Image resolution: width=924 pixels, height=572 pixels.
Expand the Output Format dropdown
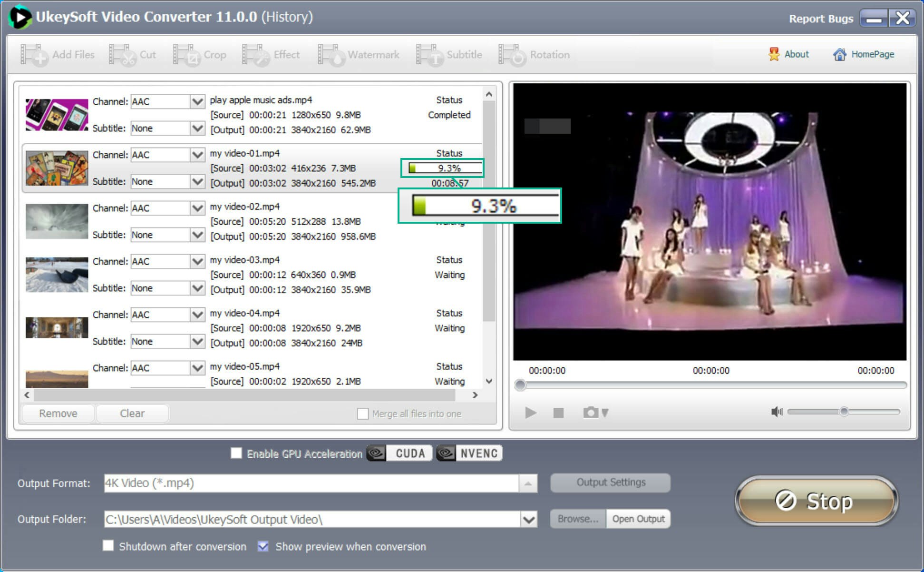tap(528, 483)
